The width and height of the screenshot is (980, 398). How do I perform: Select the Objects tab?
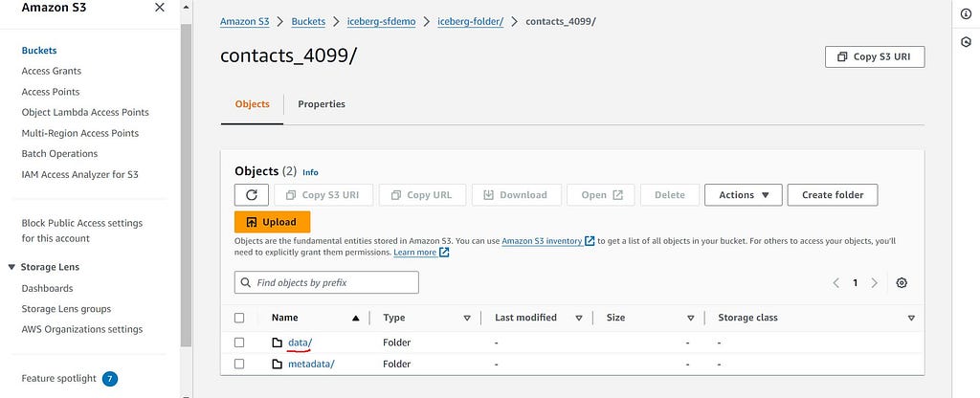coord(253,104)
